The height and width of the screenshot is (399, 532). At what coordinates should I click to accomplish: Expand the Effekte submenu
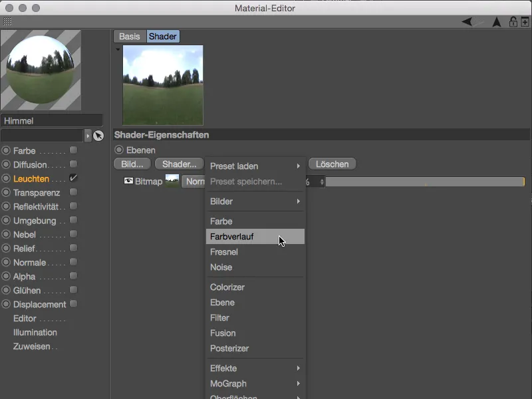(255, 368)
